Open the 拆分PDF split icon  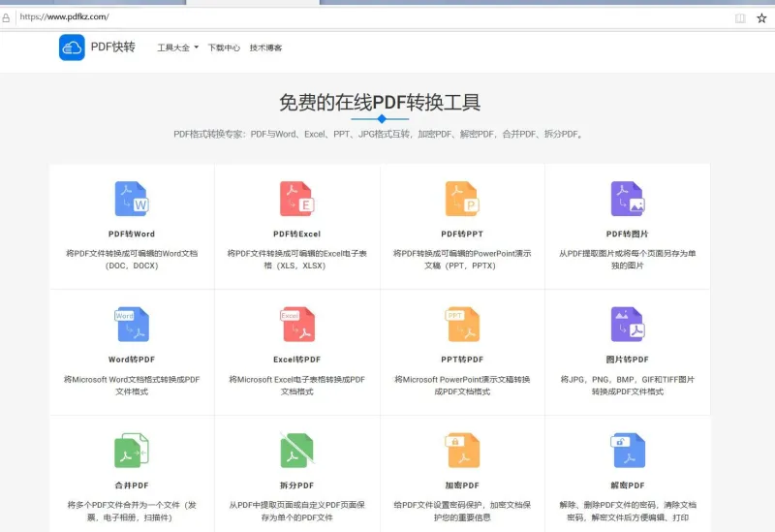pos(297,451)
